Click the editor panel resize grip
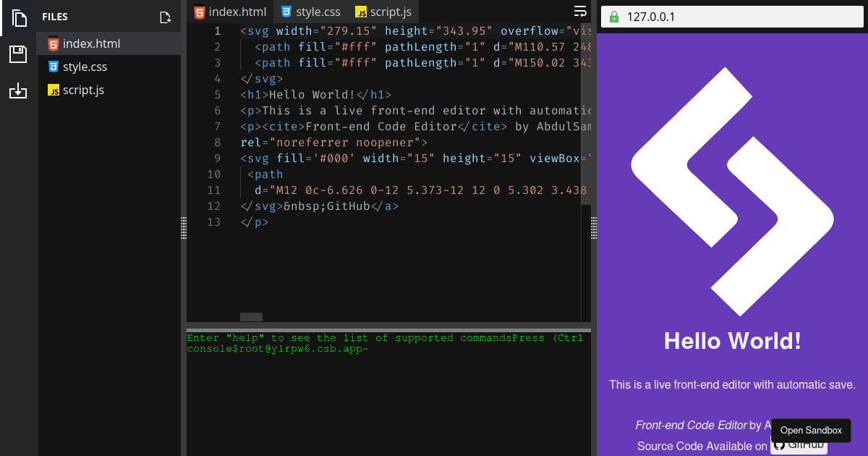Viewport: 868px width, 456px height. [183, 228]
